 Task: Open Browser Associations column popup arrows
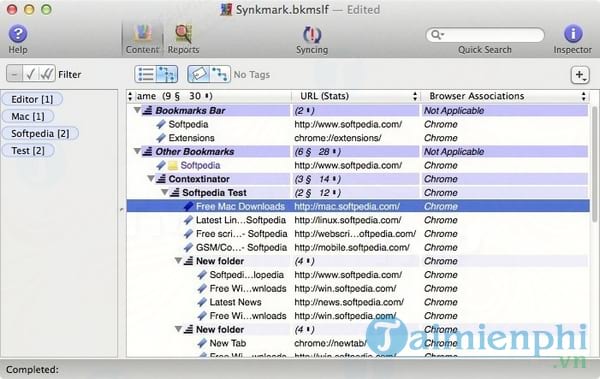(584, 96)
